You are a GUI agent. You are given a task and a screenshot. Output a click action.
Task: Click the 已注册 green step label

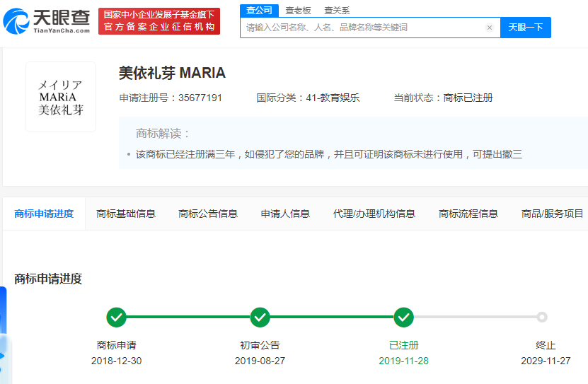pyautogui.click(x=403, y=345)
